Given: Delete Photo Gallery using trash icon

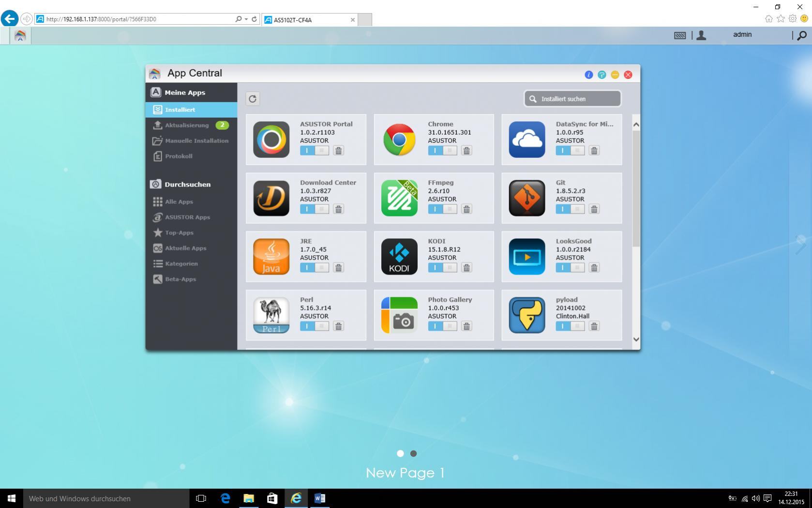Looking at the screenshot, I should tap(466, 326).
